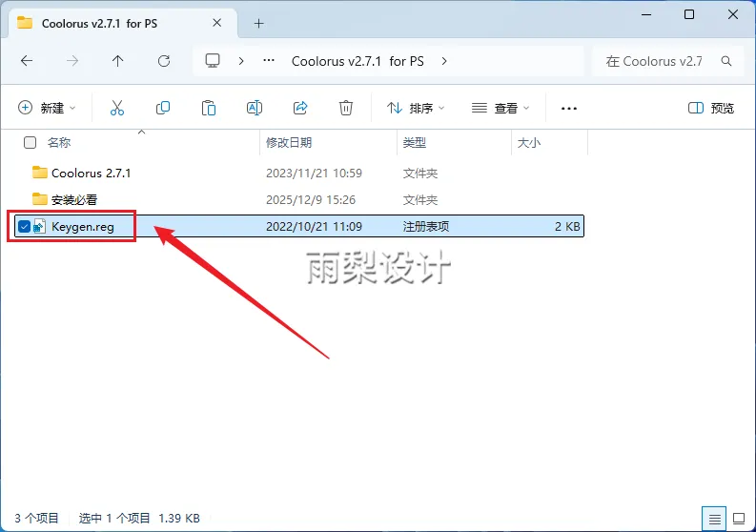Sort by 名称 column header
This screenshot has width=756, height=532.
coord(59,142)
